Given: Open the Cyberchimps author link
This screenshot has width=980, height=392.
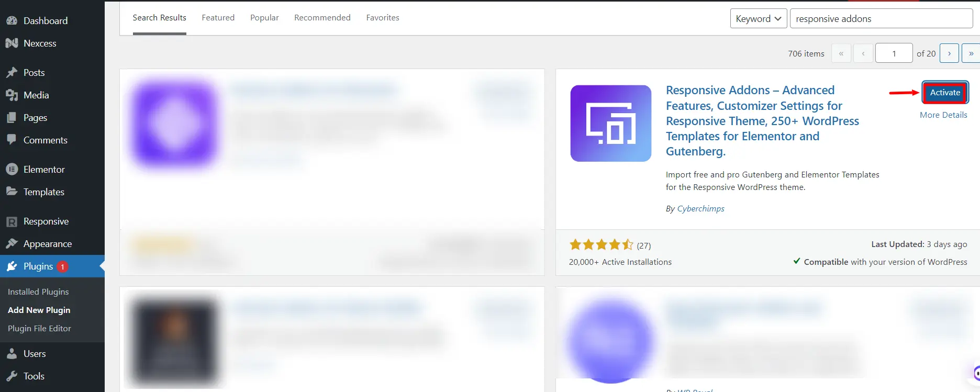Looking at the screenshot, I should (x=701, y=209).
